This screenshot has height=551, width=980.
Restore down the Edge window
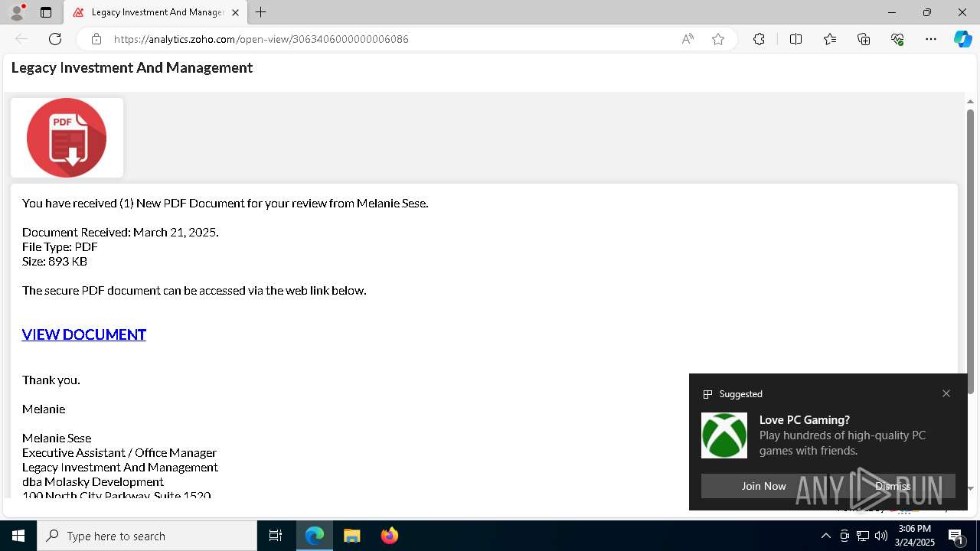[927, 12]
